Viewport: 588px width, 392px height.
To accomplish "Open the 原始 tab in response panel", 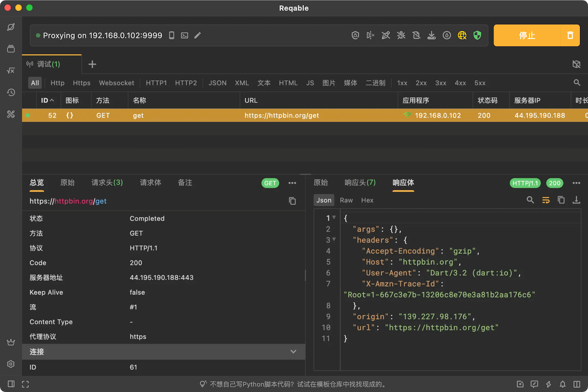I will (321, 183).
